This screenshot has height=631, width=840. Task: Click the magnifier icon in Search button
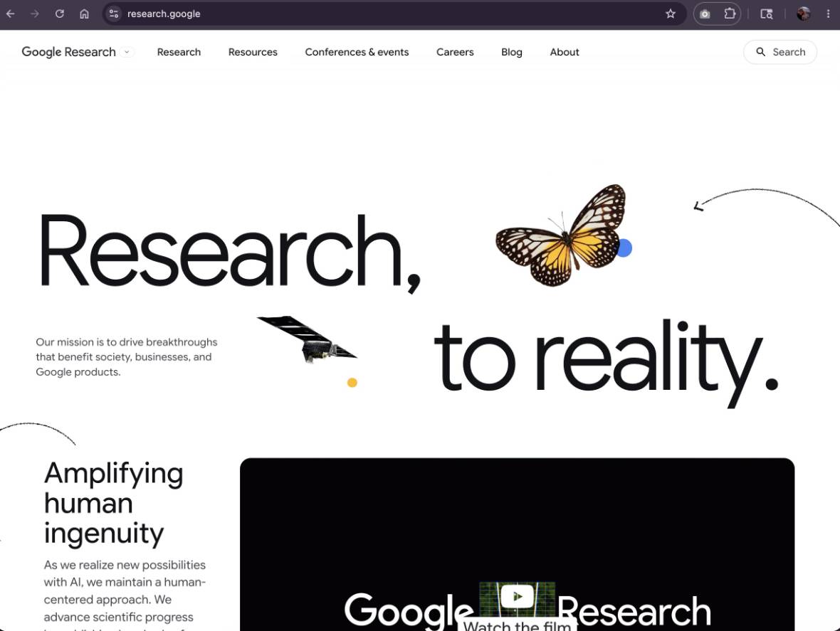pyautogui.click(x=760, y=52)
